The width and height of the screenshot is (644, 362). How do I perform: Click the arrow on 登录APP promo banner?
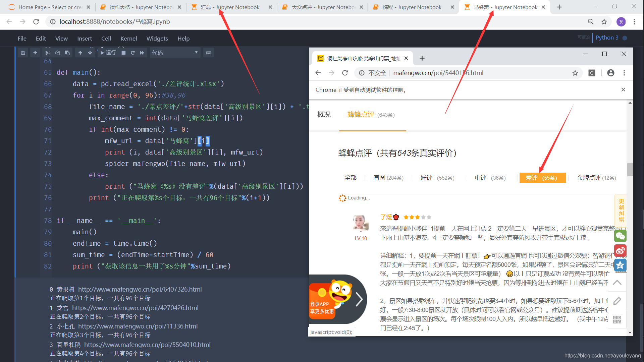click(x=359, y=299)
